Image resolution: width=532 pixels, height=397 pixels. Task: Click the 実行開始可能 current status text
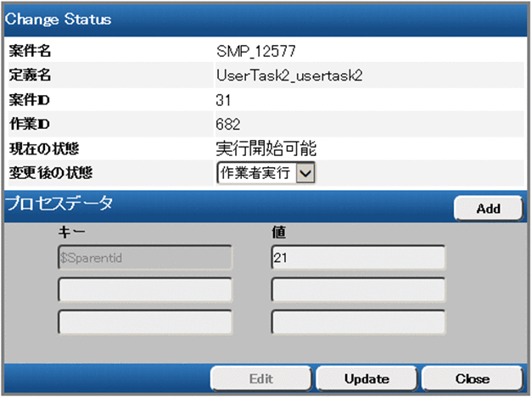pos(266,148)
